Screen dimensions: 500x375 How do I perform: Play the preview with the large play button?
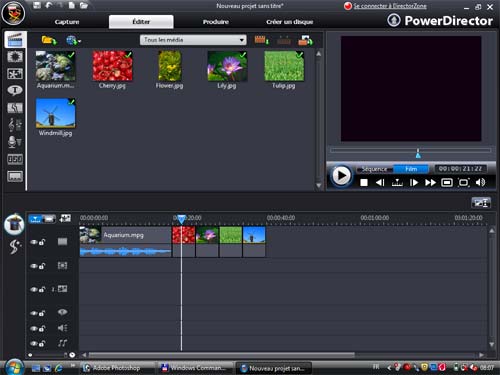coord(341,176)
